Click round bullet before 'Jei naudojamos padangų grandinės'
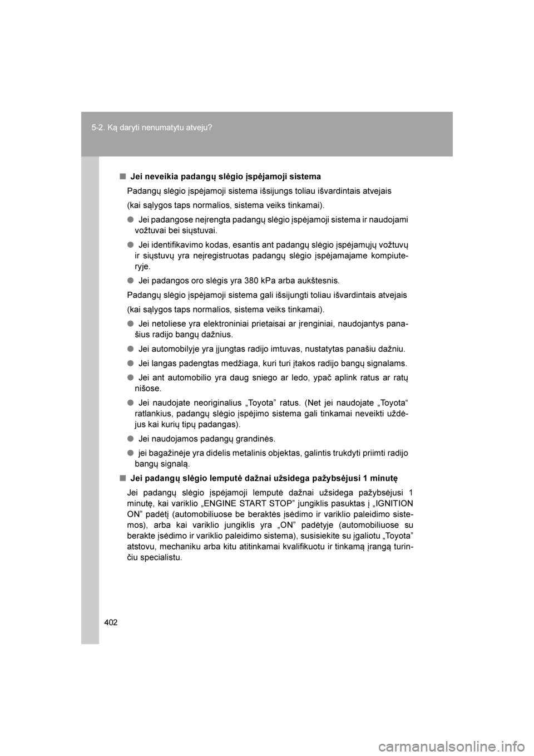Image resolution: width=534 pixels, height=756 pixels. (130, 438)
